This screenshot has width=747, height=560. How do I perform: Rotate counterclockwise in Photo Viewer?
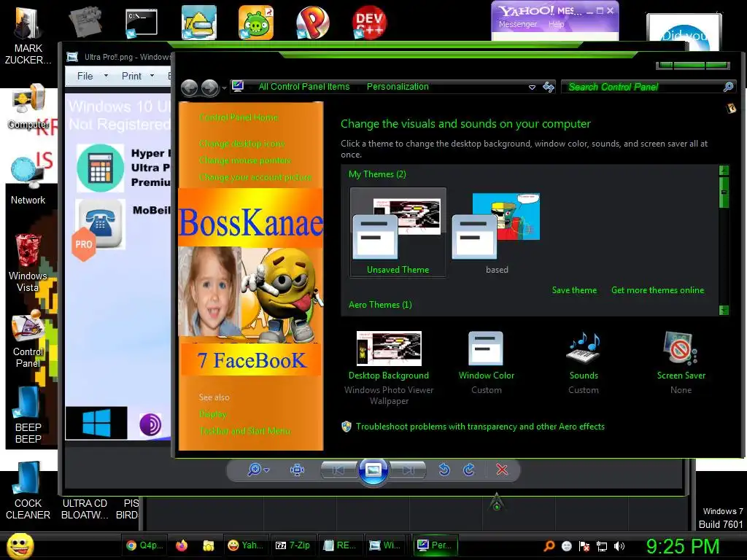pyautogui.click(x=444, y=470)
